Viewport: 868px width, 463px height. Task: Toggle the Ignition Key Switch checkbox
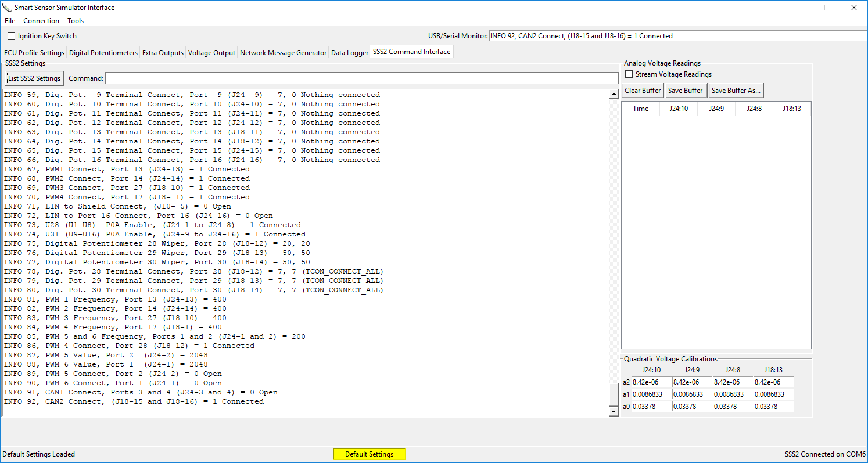[12, 36]
